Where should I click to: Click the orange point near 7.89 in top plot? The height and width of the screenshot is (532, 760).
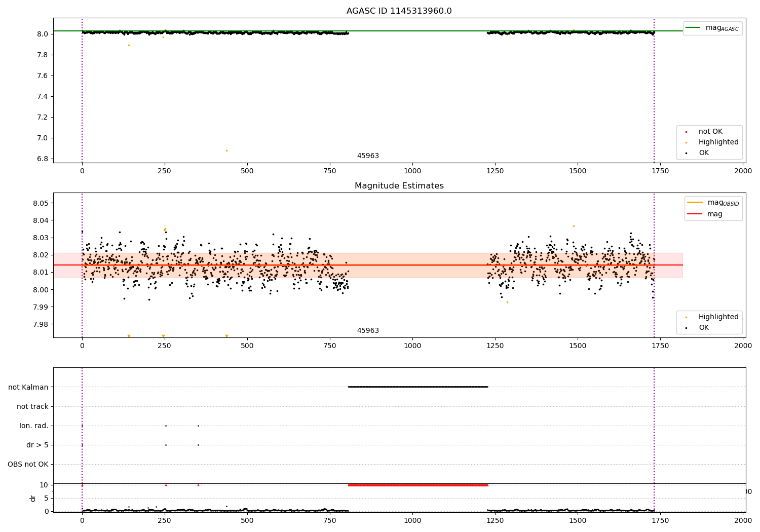tap(129, 45)
